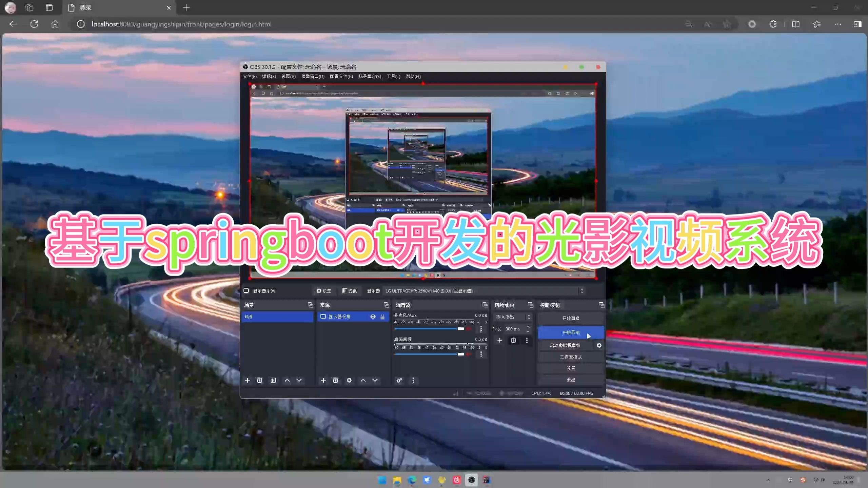Open the 配置文件(P) menu in OBS
The height and width of the screenshot is (488, 868).
(x=341, y=76)
